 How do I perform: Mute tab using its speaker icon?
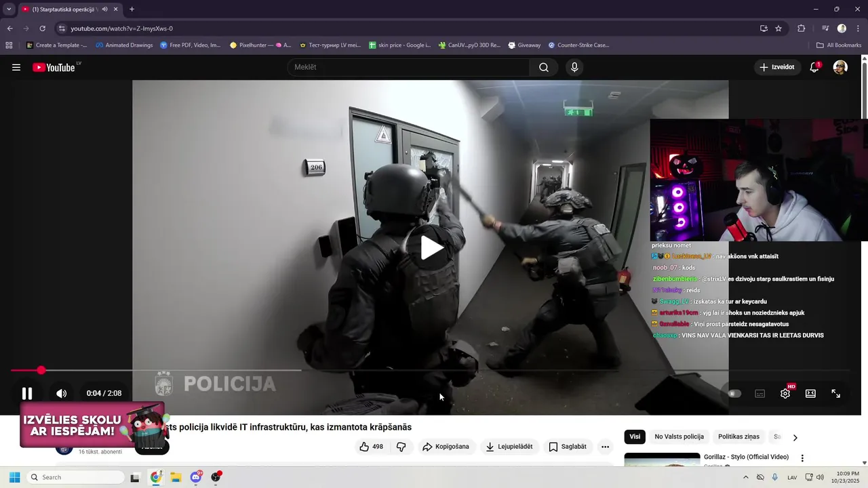(104, 9)
